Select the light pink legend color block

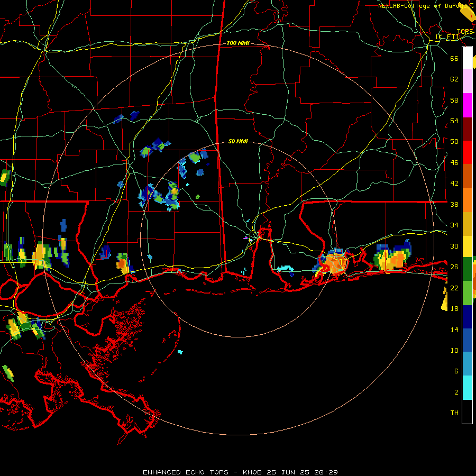pos(467,81)
